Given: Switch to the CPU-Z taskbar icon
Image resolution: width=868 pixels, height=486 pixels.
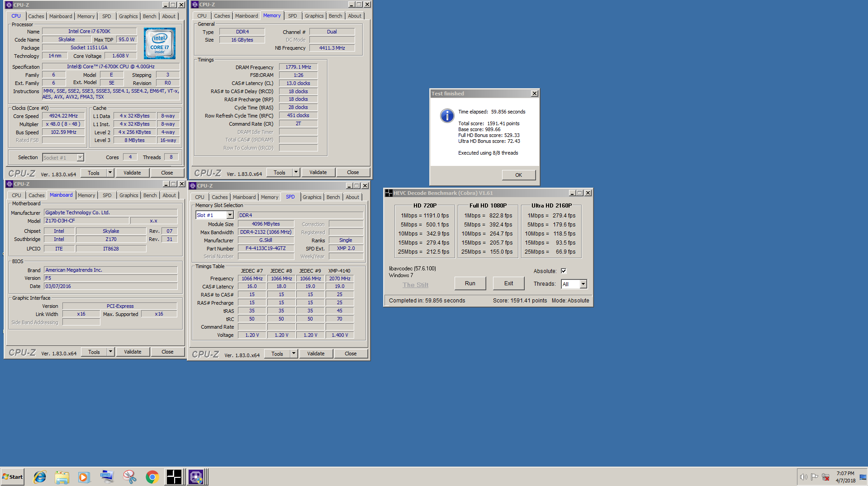Looking at the screenshot, I should click(196, 477).
